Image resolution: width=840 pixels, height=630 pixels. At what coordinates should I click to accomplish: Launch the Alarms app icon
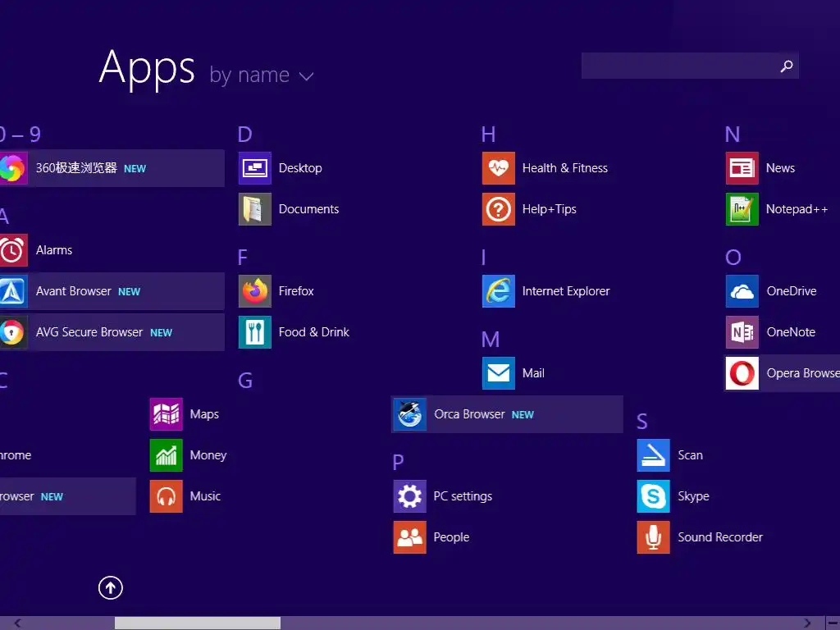[13, 250]
